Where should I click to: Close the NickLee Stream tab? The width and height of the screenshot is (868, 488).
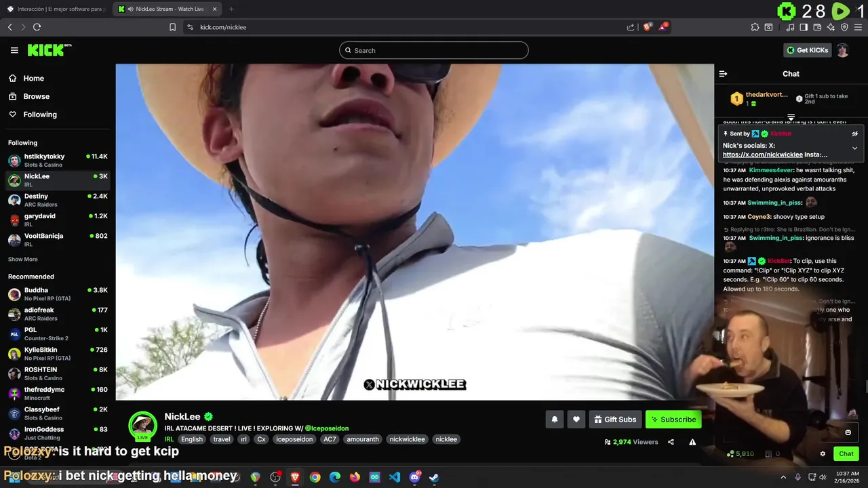(x=214, y=9)
